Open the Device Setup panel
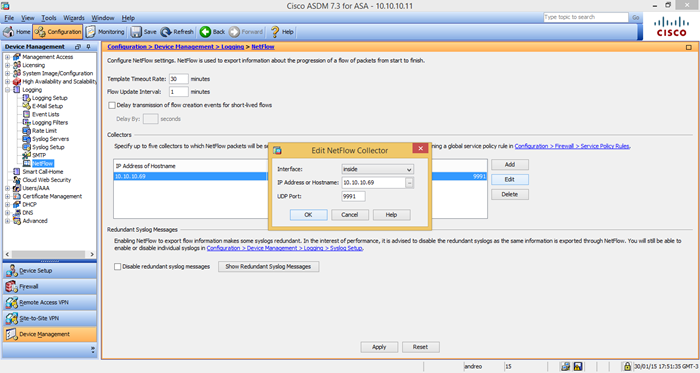This screenshot has height=373, width=700. (50, 270)
